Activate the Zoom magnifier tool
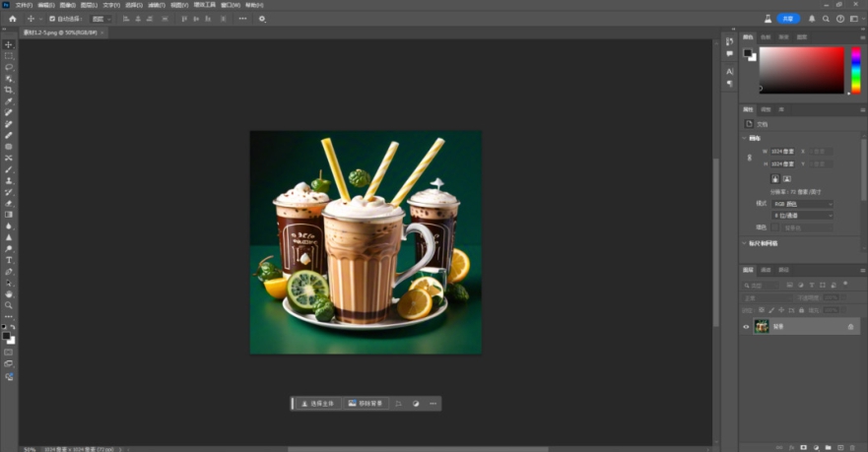 point(9,305)
